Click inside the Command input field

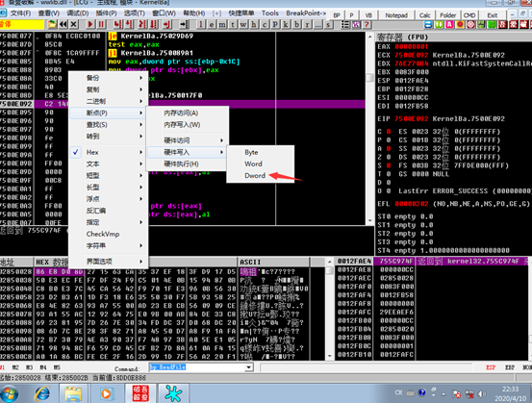197,367
